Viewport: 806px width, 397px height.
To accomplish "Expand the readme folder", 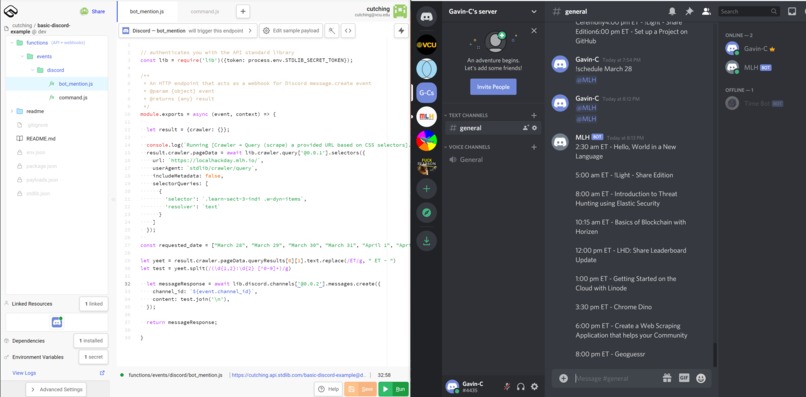I will (x=11, y=111).
